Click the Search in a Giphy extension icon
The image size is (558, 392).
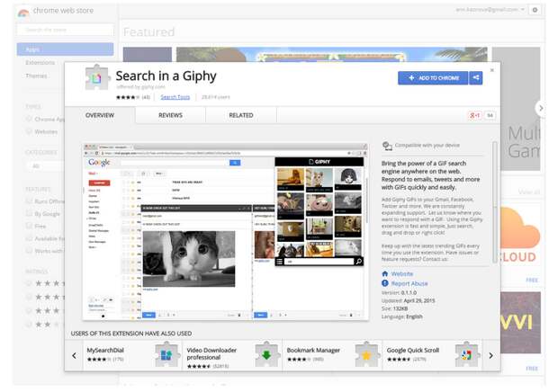click(x=96, y=78)
